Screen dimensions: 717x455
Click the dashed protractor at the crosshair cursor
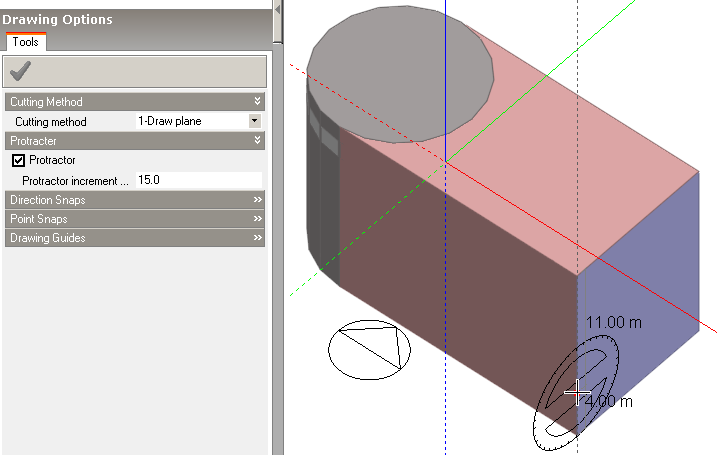576,391
